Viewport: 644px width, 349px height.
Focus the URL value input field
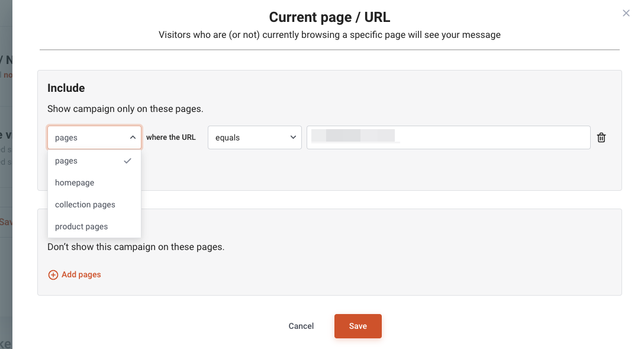(449, 137)
